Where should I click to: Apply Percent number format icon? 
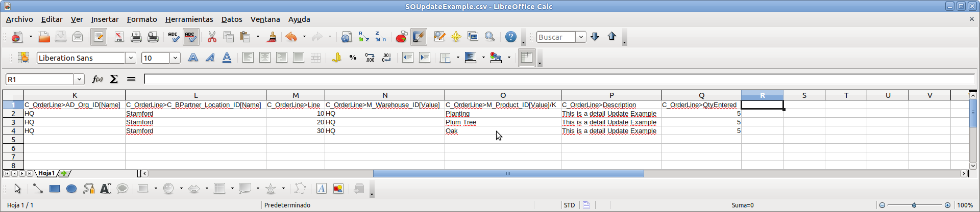(353, 58)
